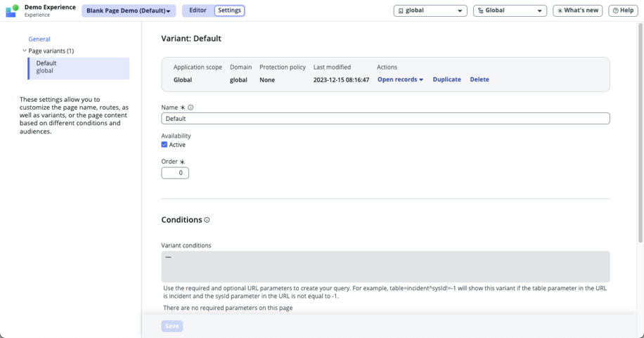
Task: Click the Demo Experience app logo icon
Action: (x=12, y=11)
